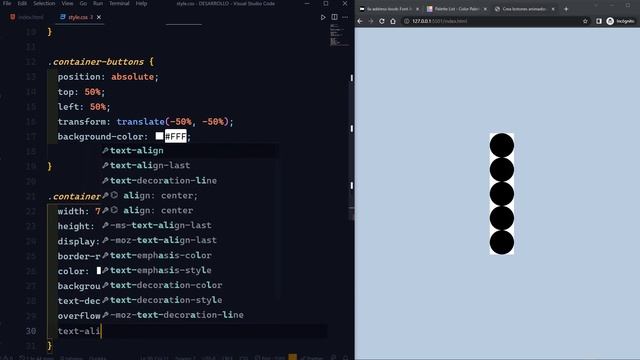Toggle Chrome side panel icon

[598, 21]
